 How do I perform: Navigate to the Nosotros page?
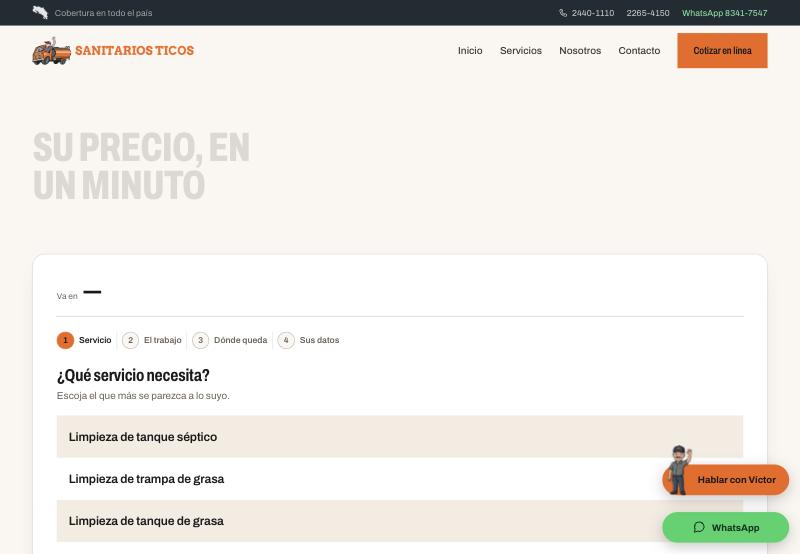tap(580, 51)
